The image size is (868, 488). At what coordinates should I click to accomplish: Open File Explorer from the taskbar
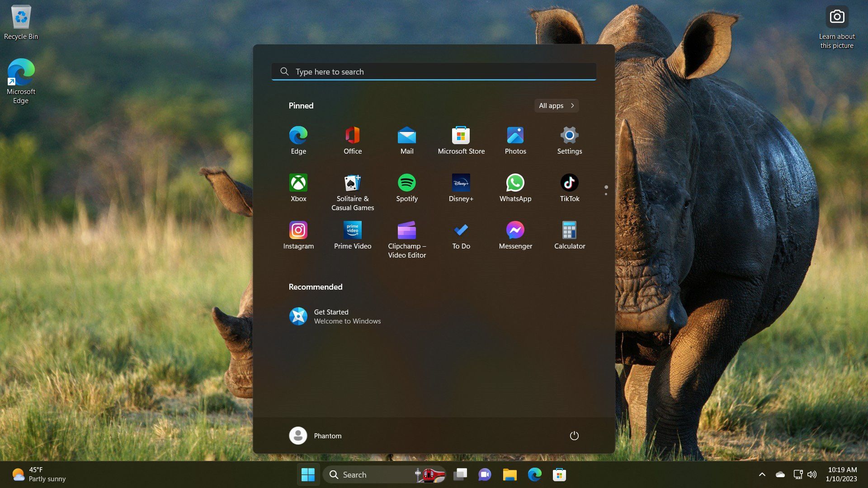510,474
